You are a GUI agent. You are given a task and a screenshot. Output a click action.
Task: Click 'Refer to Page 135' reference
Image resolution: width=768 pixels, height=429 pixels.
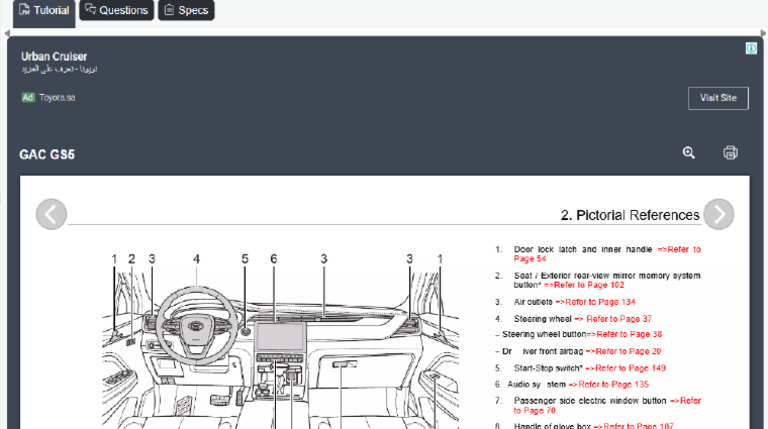[x=609, y=384]
